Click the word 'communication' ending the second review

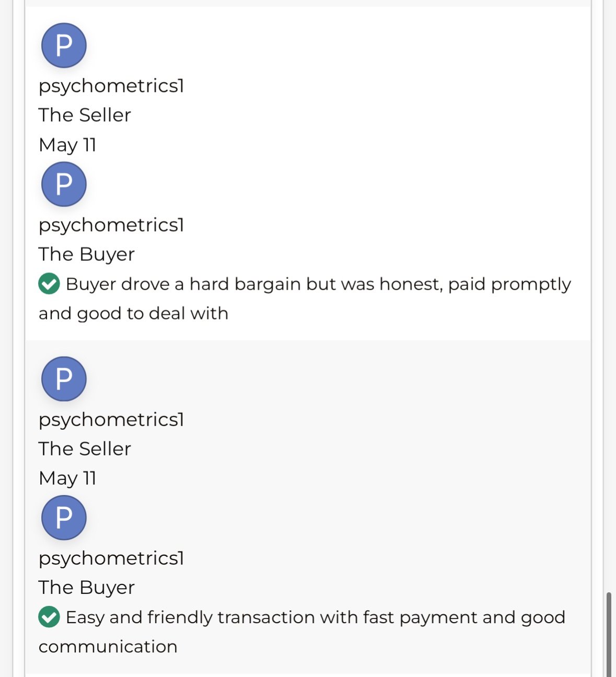click(108, 647)
